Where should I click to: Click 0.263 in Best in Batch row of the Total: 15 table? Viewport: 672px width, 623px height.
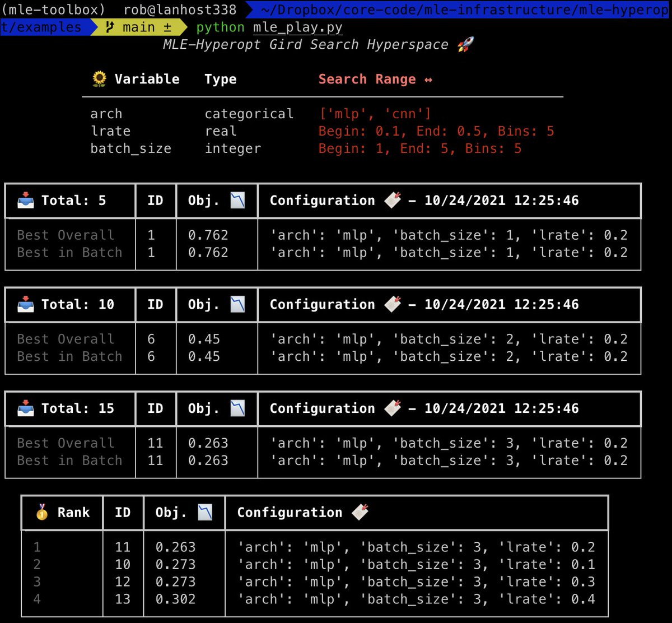tap(208, 461)
